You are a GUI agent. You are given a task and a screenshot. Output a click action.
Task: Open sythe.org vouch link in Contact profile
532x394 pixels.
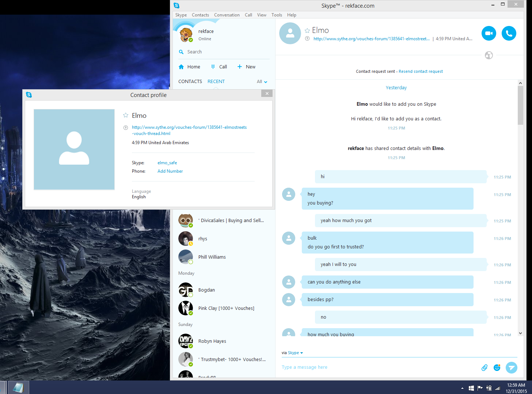coord(189,130)
